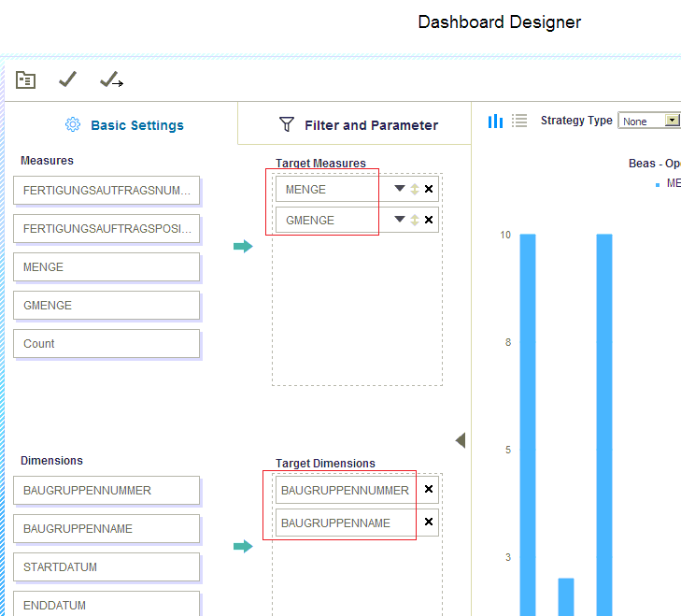The width and height of the screenshot is (681, 616).
Task: Remove GMENGE from Target Measures
Action: (x=429, y=220)
